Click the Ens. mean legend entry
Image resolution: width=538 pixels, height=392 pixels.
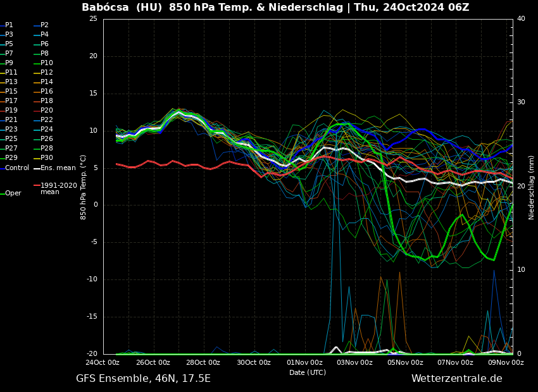(x=58, y=168)
